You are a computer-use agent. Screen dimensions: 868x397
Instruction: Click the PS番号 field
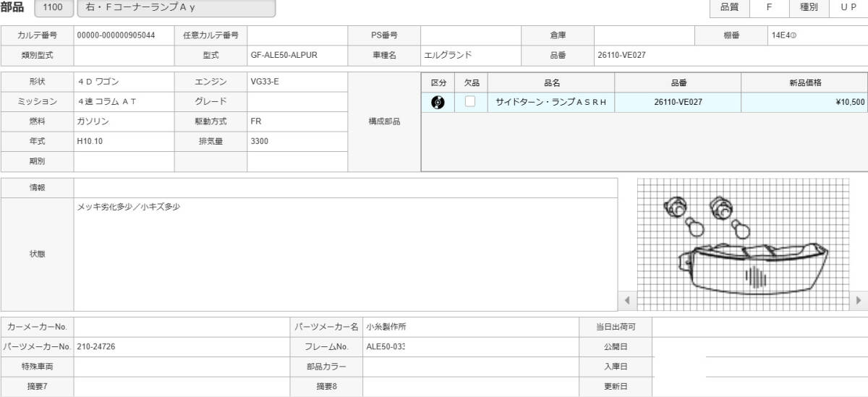[471, 35]
